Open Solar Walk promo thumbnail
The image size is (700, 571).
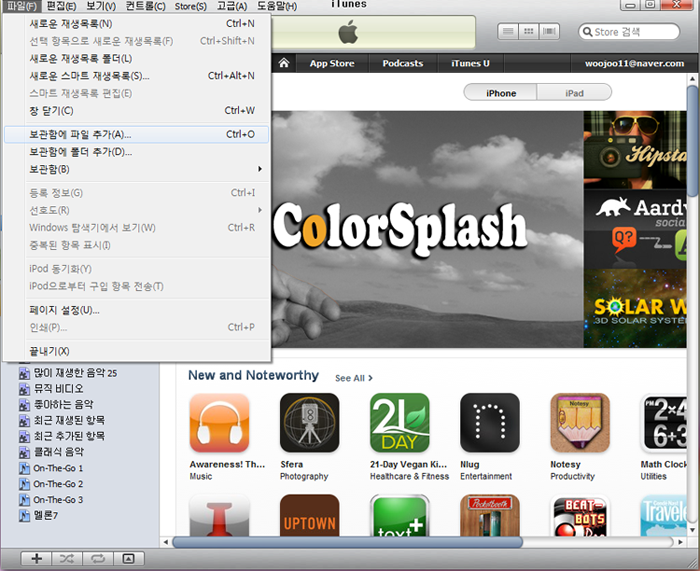point(635,308)
